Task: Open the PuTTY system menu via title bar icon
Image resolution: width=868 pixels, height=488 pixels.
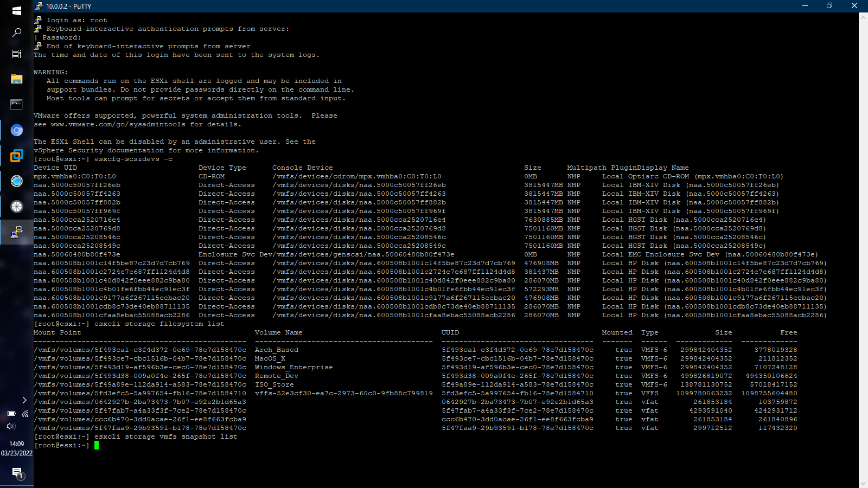Action: (39, 6)
